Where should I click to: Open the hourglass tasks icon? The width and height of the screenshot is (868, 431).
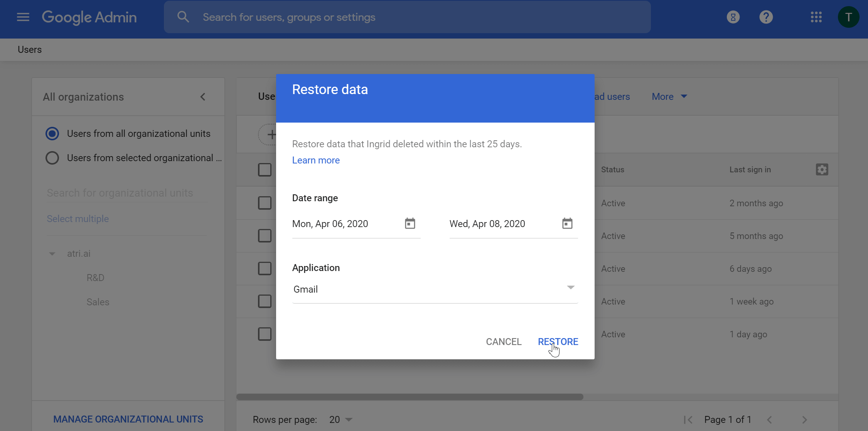click(733, 17)
